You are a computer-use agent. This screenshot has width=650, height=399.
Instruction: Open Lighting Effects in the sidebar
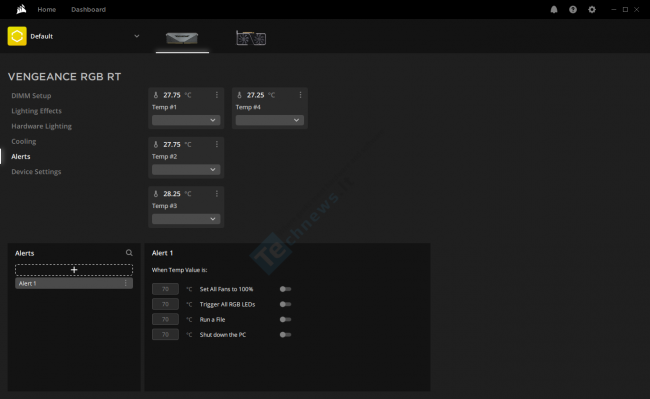coord(36,111)
